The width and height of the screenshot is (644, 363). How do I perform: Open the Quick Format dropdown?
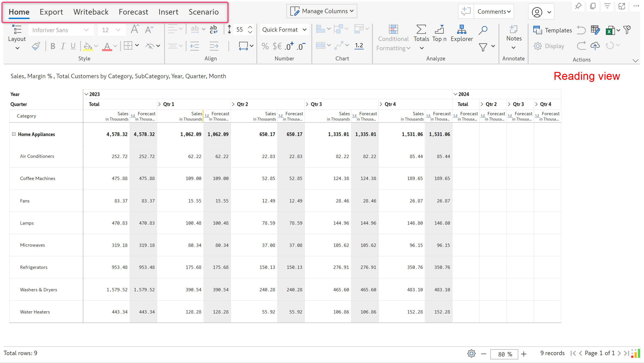(284, 29)
